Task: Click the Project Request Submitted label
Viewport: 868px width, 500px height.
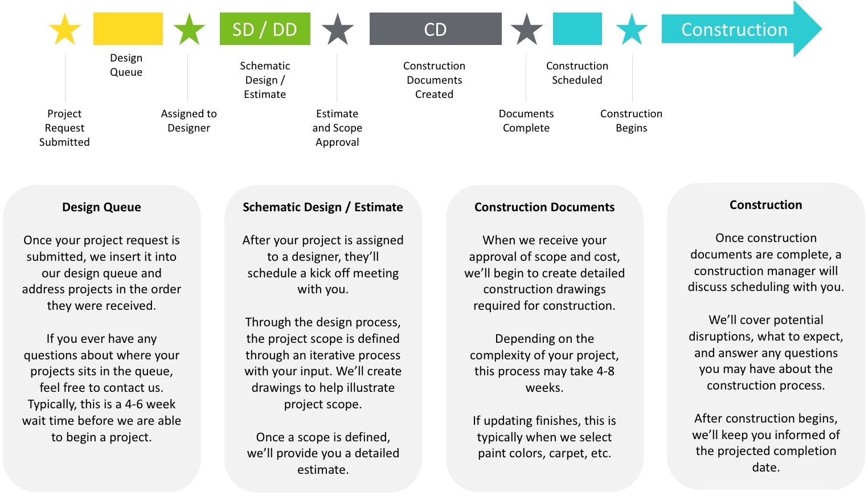Action: 64,128
